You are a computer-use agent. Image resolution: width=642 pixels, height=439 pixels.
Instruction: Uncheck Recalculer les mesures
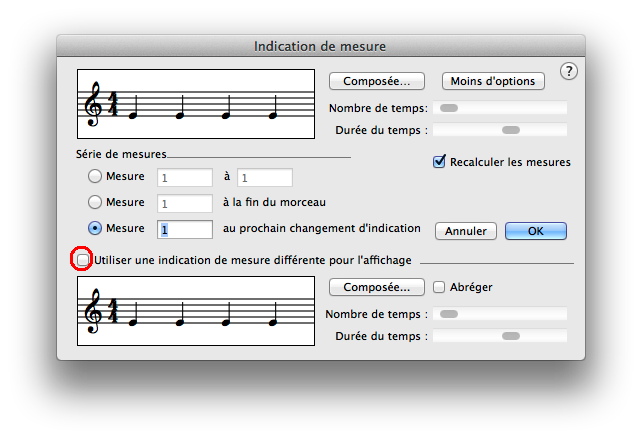(x=439, y=162)
